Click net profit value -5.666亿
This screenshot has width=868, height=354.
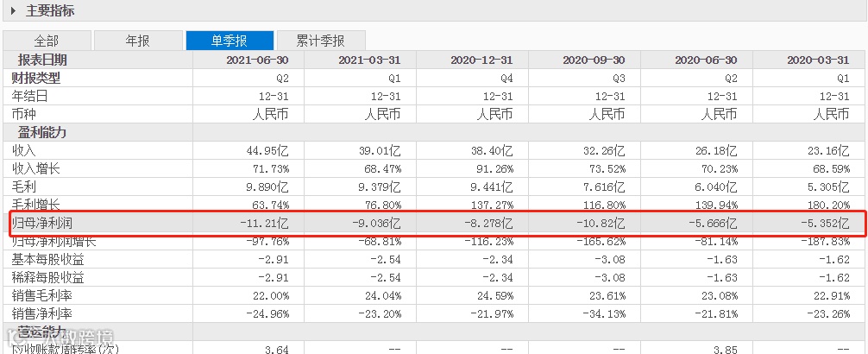(x=713, y=224)
